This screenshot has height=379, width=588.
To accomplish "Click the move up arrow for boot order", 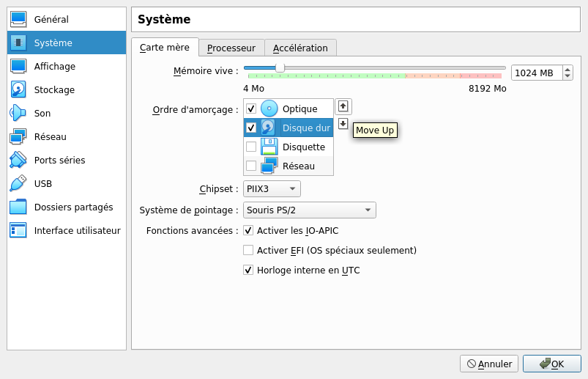I will 343,106.
